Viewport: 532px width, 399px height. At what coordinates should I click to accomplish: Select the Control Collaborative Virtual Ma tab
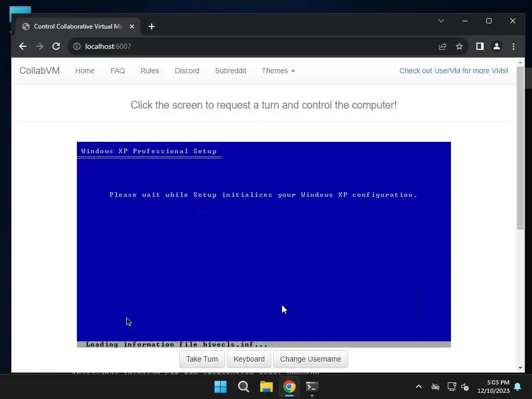pos(78,26)
